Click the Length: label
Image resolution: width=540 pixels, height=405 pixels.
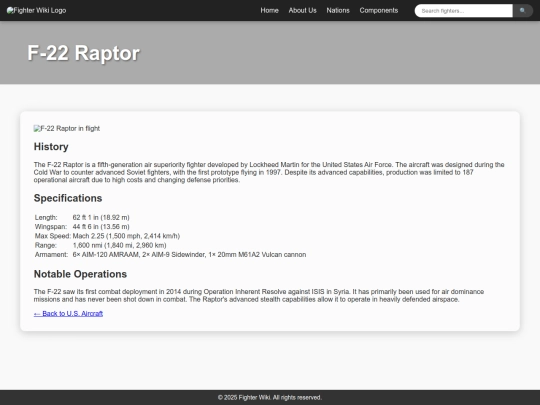[46, 217]
